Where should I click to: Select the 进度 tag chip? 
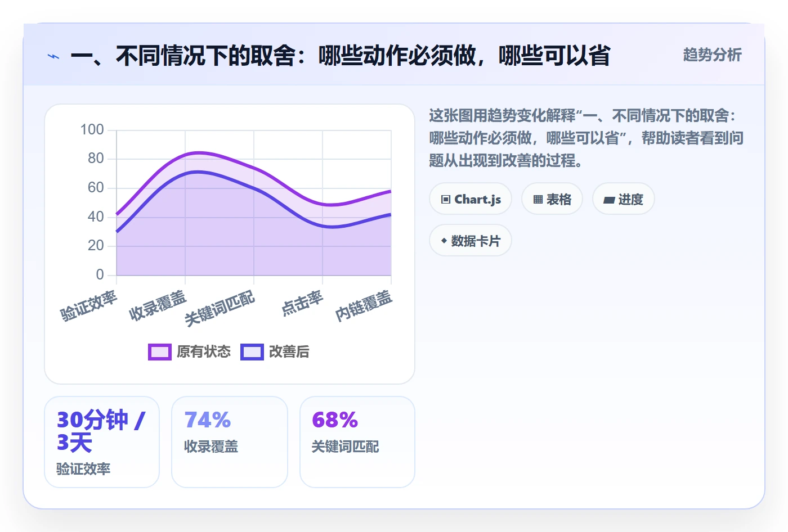pos(624,199)
